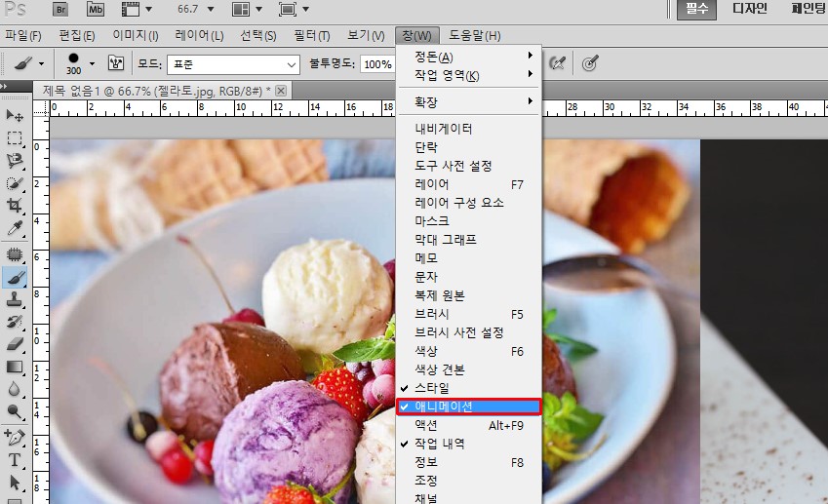The height and width of the screenshot is (504, 828).
Task: Toggle the brush panel icon
Action: click(x=116, y=63)
